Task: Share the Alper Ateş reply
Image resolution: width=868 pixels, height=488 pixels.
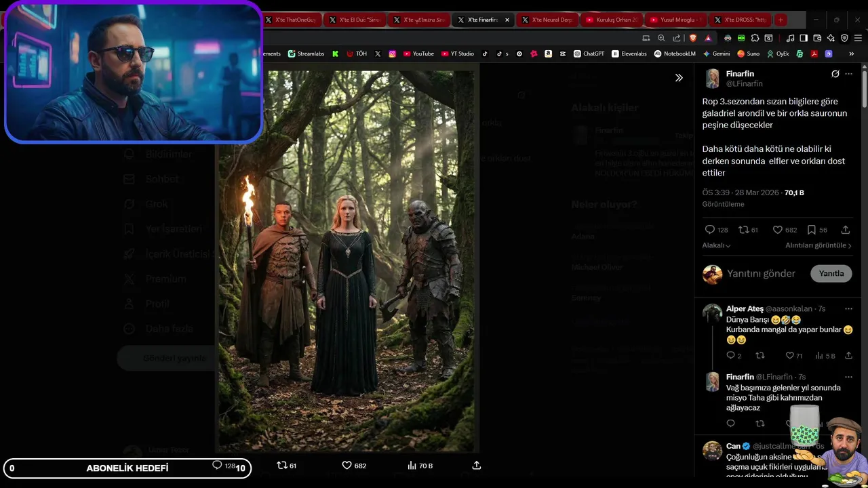Action: point(848,356)
